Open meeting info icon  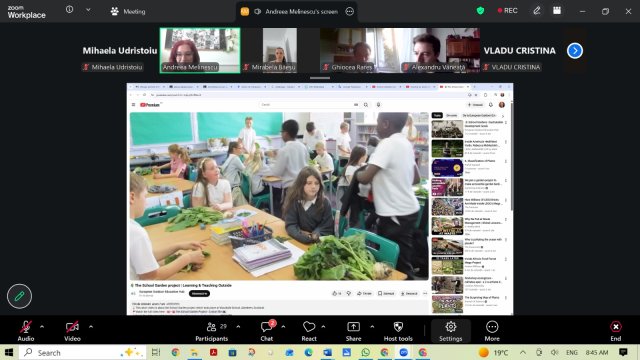coord(69,9)
